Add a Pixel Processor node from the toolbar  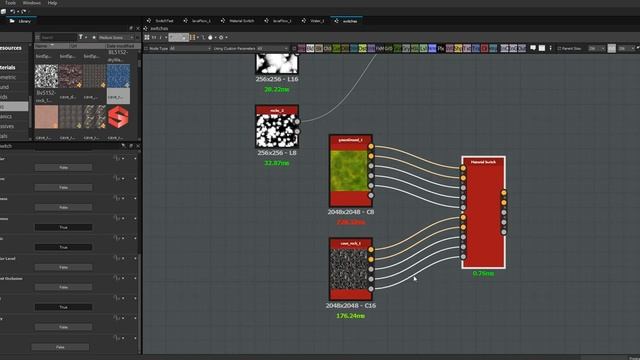point(441,48)
